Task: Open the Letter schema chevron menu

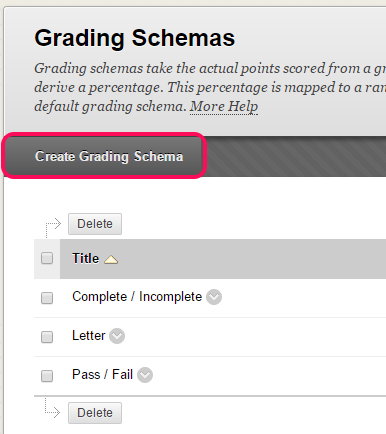Action: pos(117,336)
